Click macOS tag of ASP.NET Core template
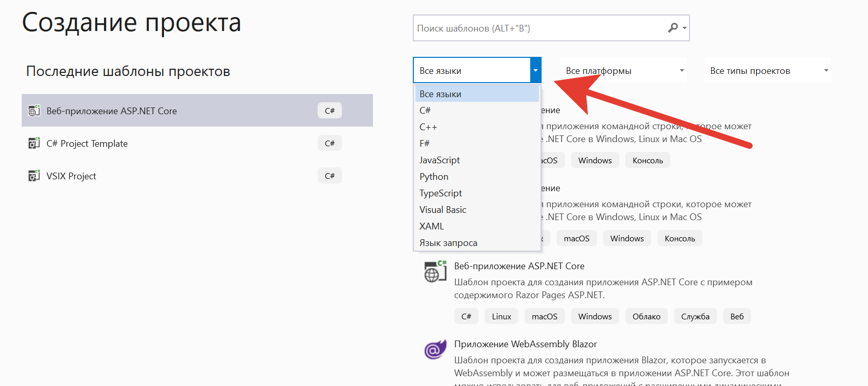The image size is (868, 386). pos(545,316)
